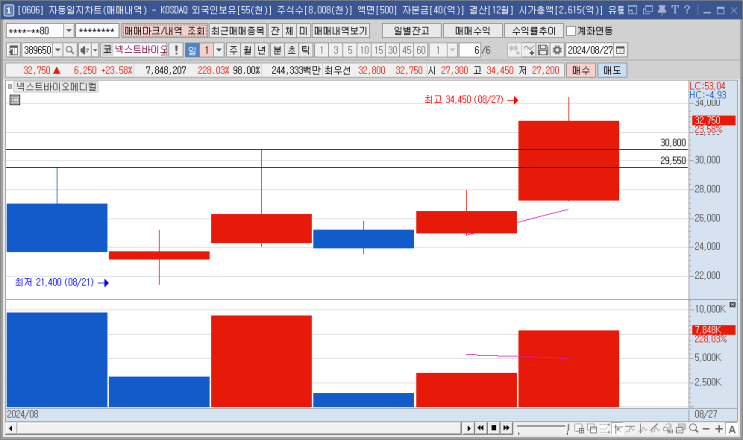
Task: Open the daily period count dropdown
Action: pos(219,50)
